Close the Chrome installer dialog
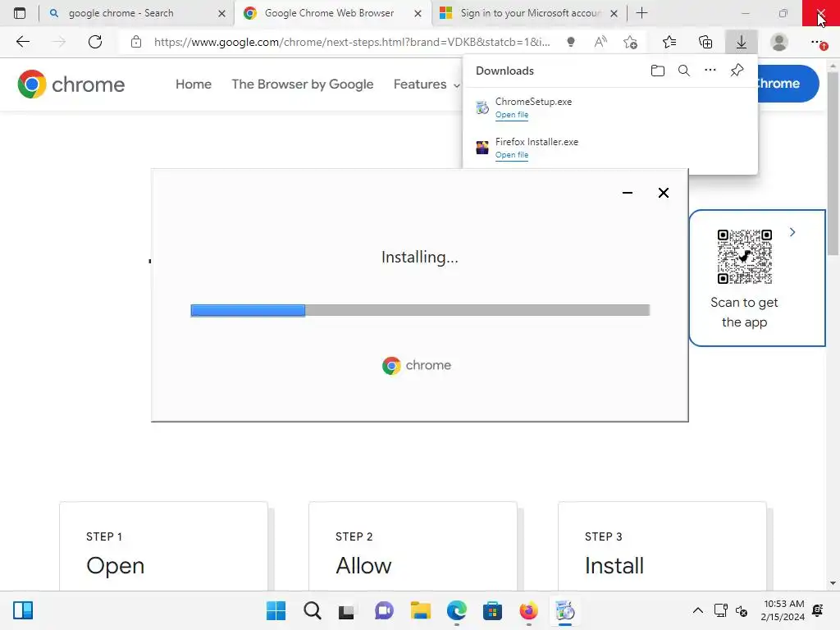The image size is (840, 630). tap(663, 193)
